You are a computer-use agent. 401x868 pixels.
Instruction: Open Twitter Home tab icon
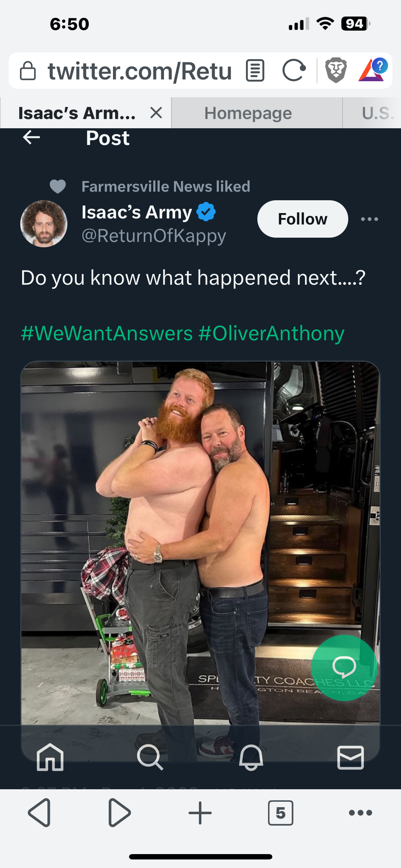coord(50,757)
